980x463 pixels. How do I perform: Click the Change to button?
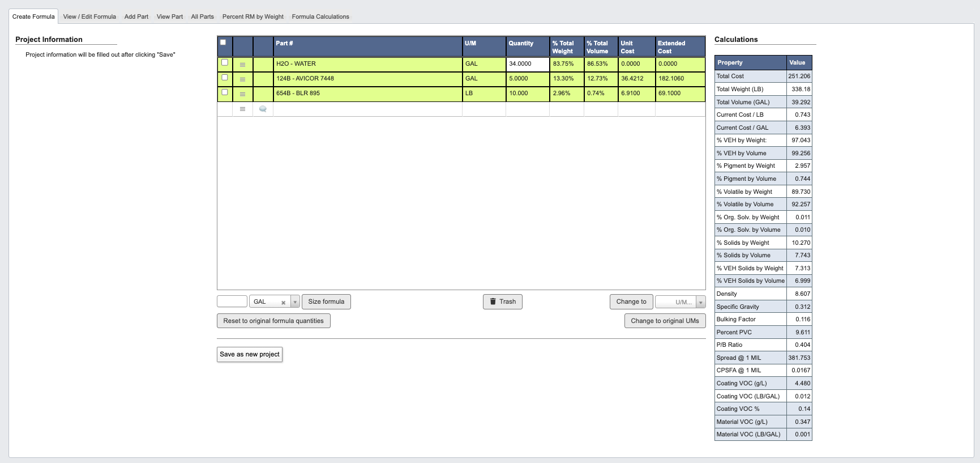tap(631, 301)
